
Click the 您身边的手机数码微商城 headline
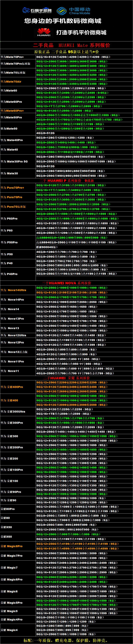click(x=63, y=21)
